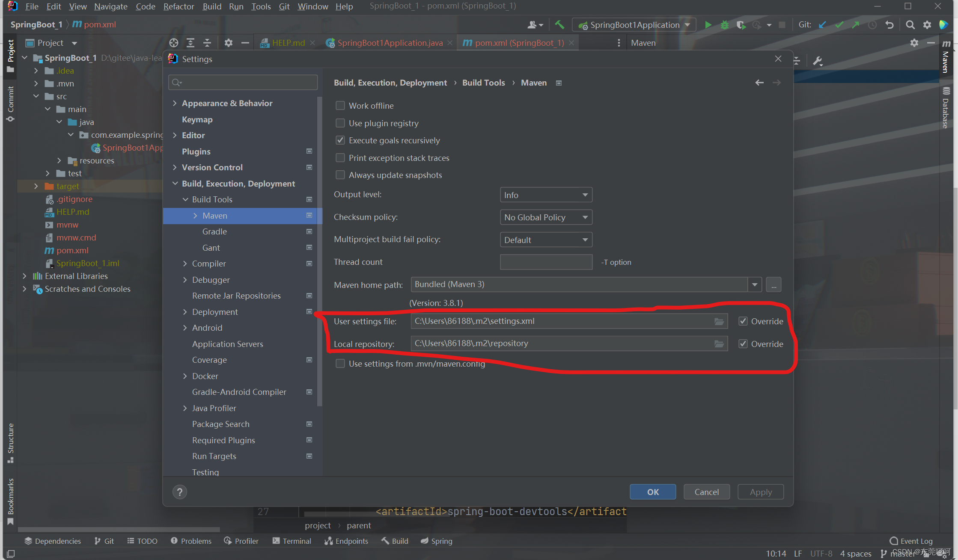Click the green Run button in toolbar
This screenshot has height=560, width=958.
click(708, 25)
